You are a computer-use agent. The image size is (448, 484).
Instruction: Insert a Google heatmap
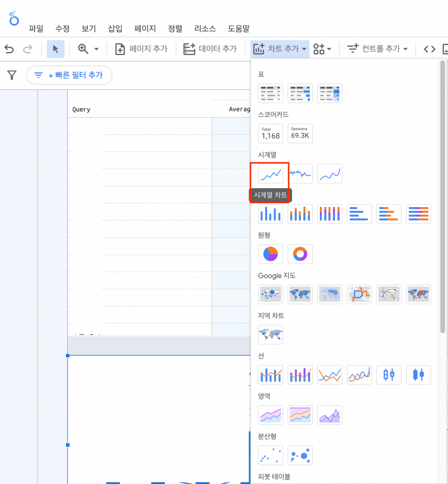[x=330, y=294]
